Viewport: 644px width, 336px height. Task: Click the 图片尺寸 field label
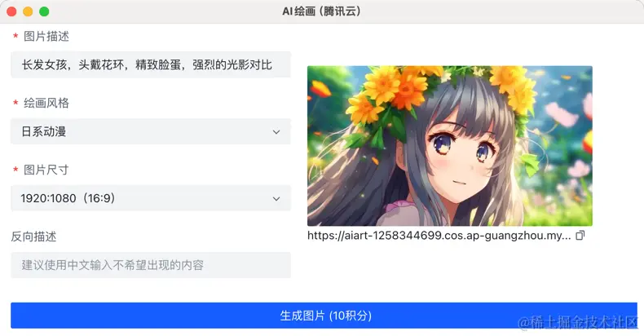pyautogui.click(x=46, y=170)
